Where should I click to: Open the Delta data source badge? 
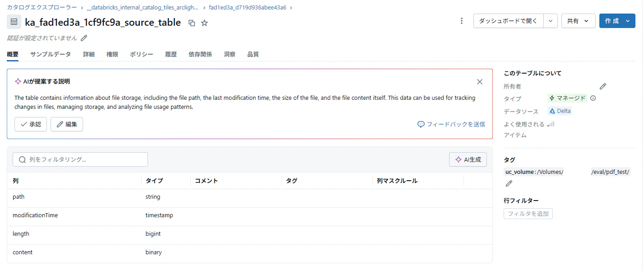tap(560, 111)
